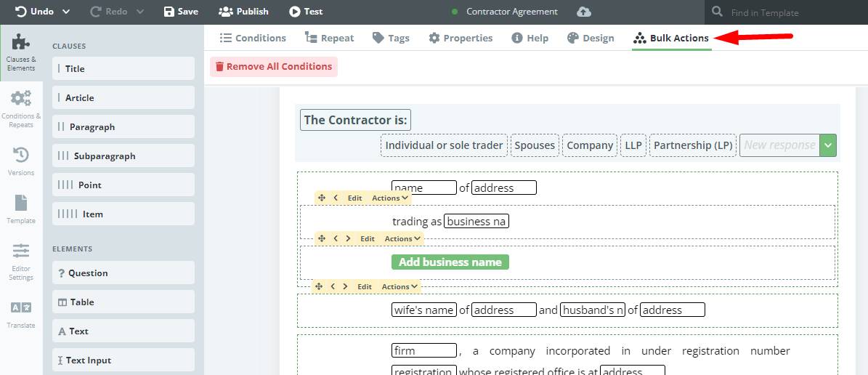Select the Company response option
Viewport: 868px width, 375px height.
[590, 145]
